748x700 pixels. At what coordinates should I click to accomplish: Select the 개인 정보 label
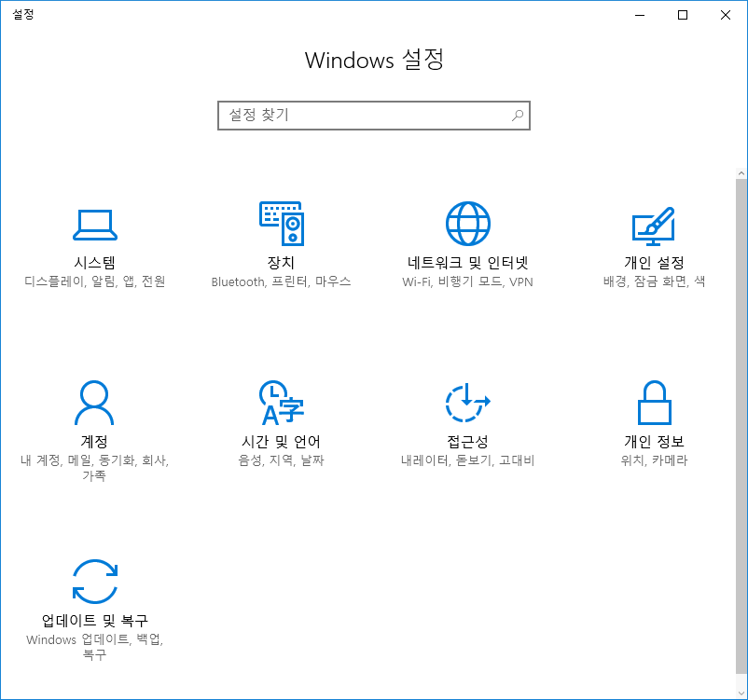pyautogui.click(x=654, y=442)
